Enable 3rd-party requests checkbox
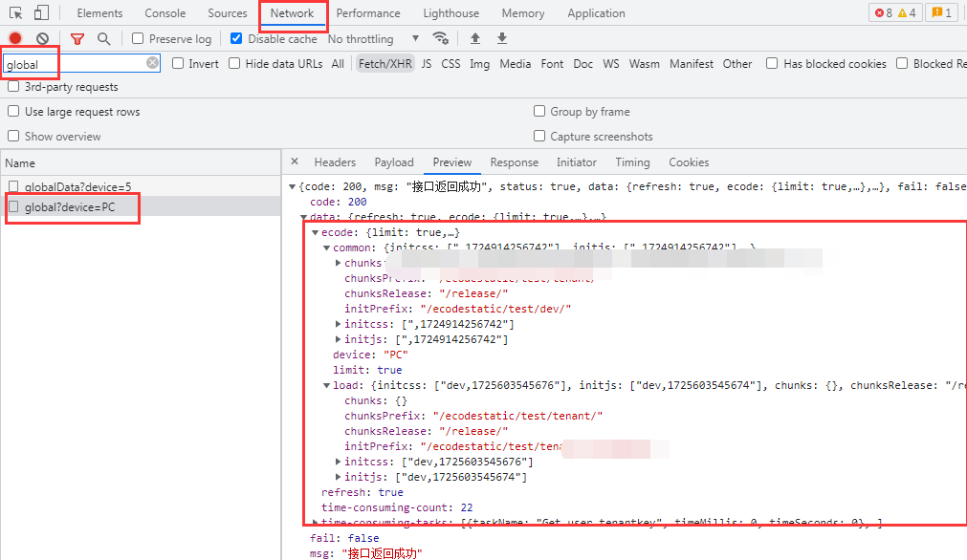Viewport: 967px width, 560px height. 13,87
